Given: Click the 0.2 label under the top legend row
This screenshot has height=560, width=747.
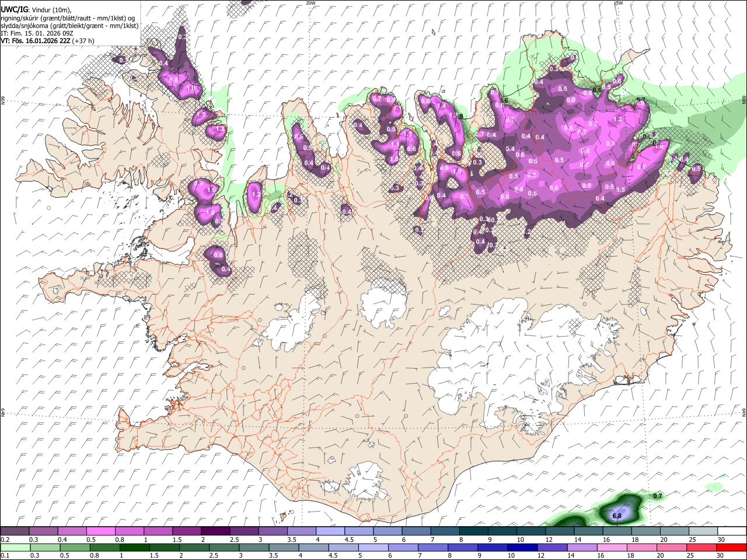Looking at the screenshot, I should pyautogui.click(x=5, y=540).
